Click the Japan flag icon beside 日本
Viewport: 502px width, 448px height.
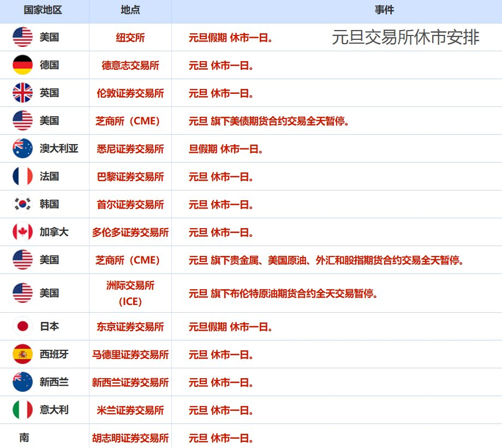point(21,326)
